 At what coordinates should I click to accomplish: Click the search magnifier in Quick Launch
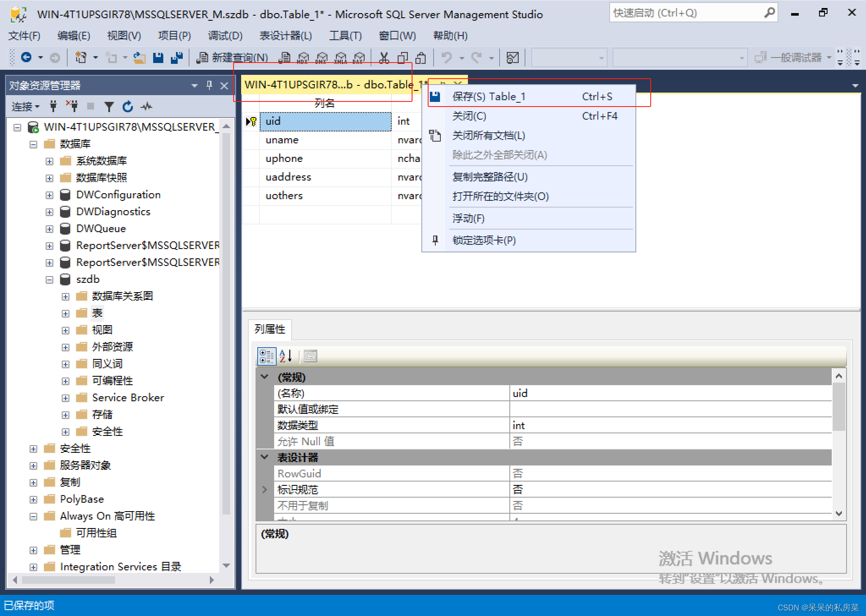coord(770,13)
